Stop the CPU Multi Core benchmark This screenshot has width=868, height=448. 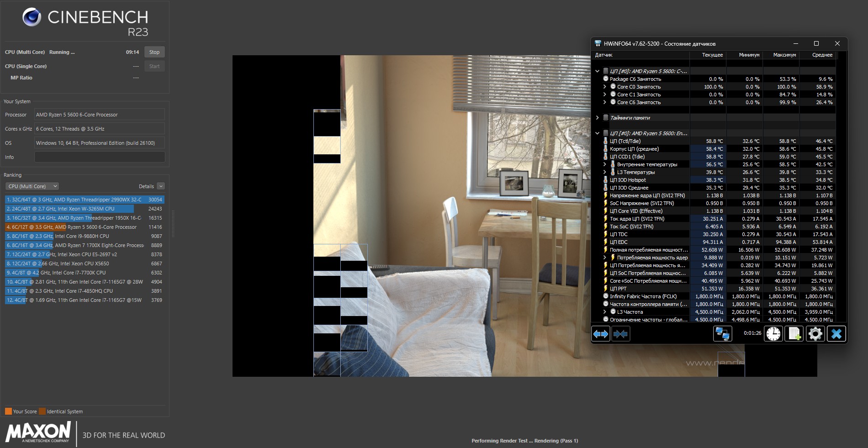point(154,52)
